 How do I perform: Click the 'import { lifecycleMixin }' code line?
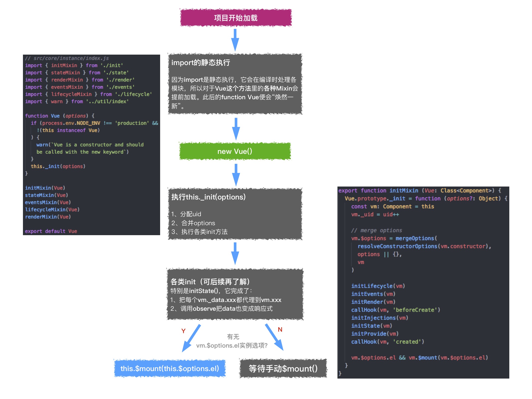pos(89,94)
